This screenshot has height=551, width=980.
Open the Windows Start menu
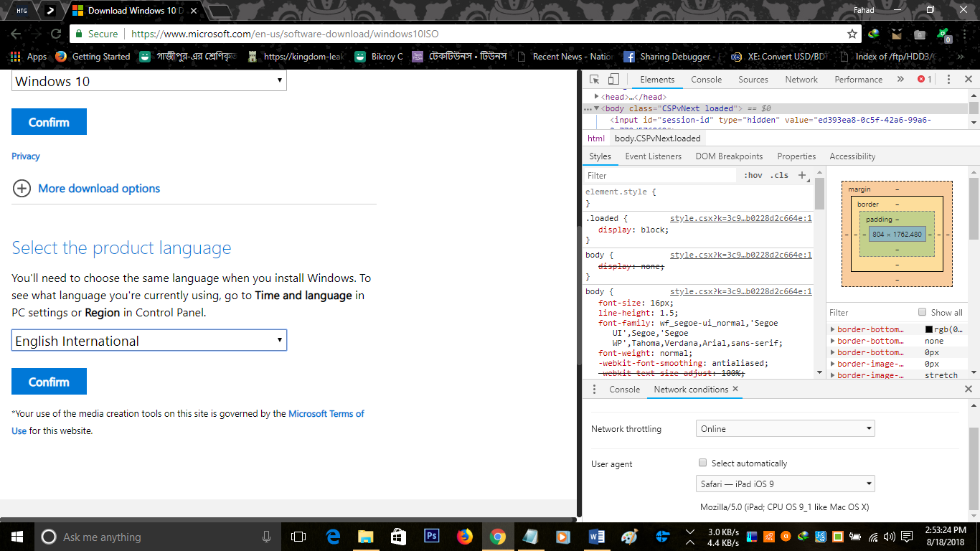[x=17, y=537]
